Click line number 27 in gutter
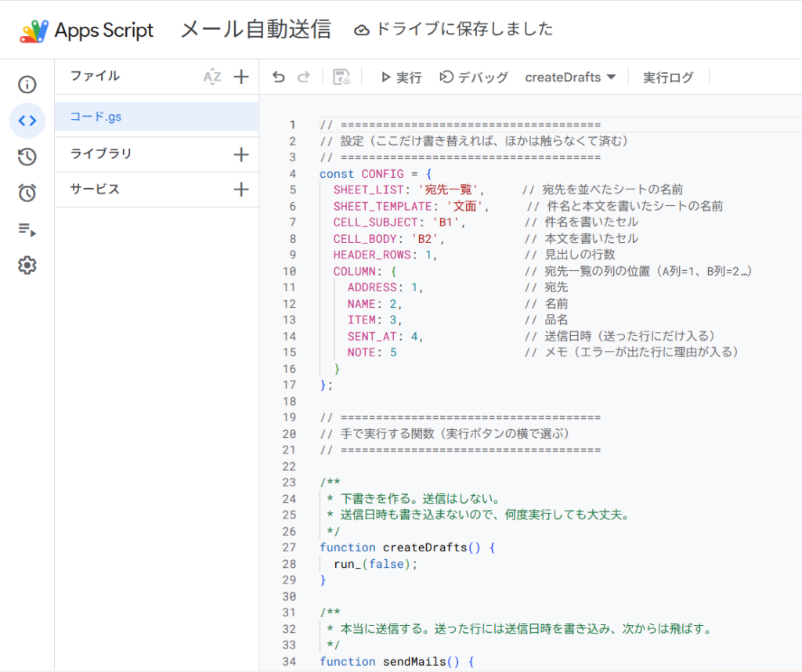The image size is (802, 672). tap(289, 547)
